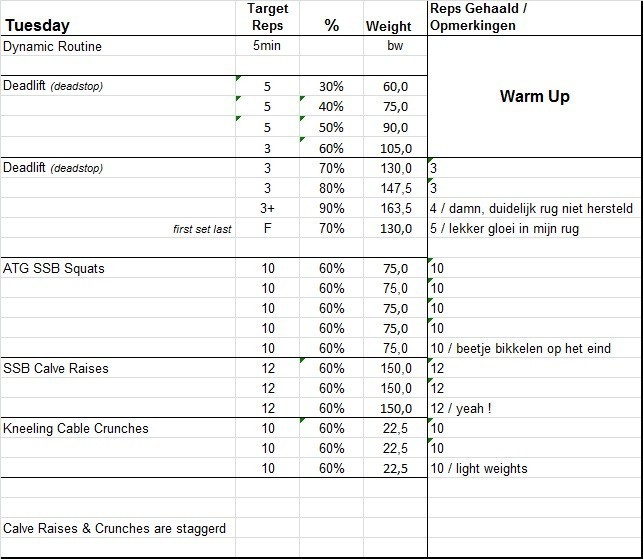The image size is (643, 559).
Task: Select the bw weight cell
Action: (x=394, y=47)
